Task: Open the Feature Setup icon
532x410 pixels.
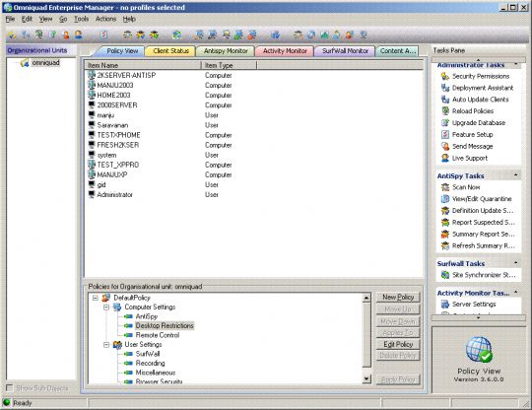Action: [444, 134]
